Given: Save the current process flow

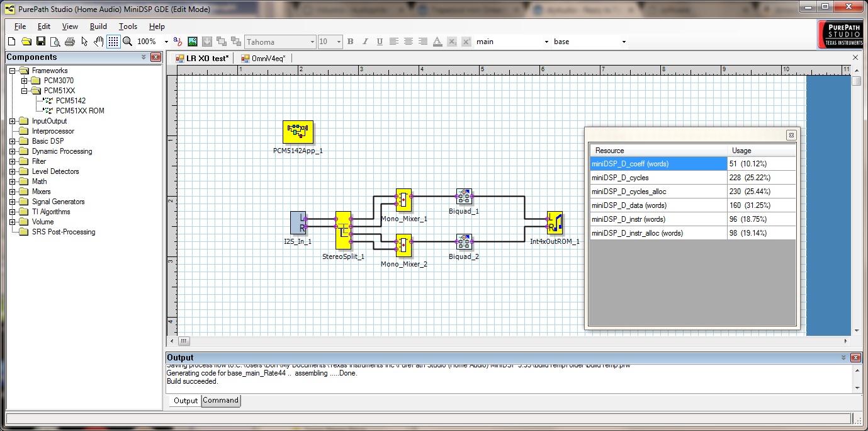Looking at the screenshot, I should click(40, 42).
